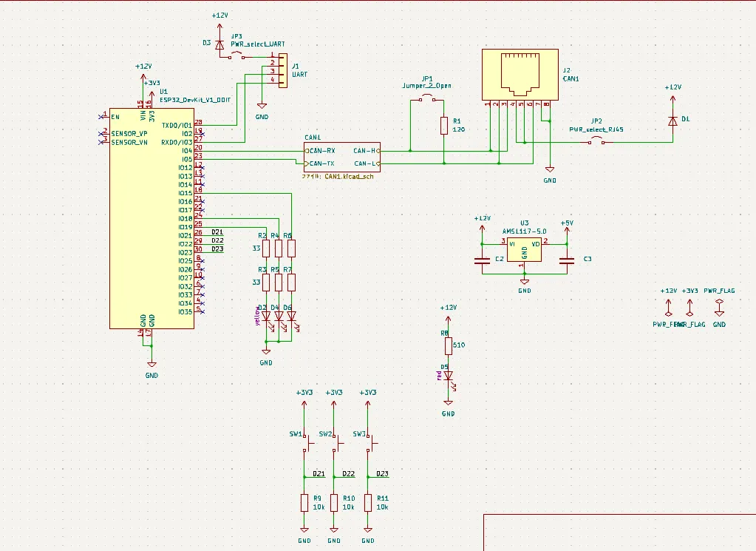
Task: Click the yellow LED D2 symbol
Action: (266, 317)
